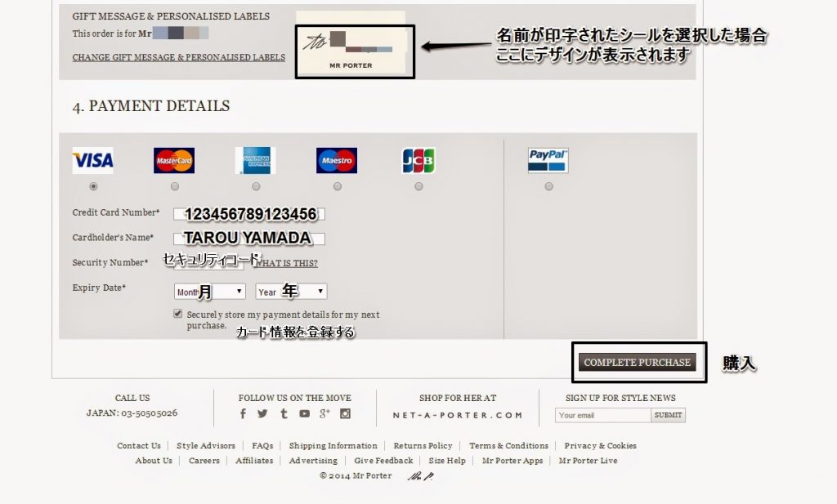Screen dimensions: 837x504
Task: Select the American Express radio button
Action: coord(256,186)
